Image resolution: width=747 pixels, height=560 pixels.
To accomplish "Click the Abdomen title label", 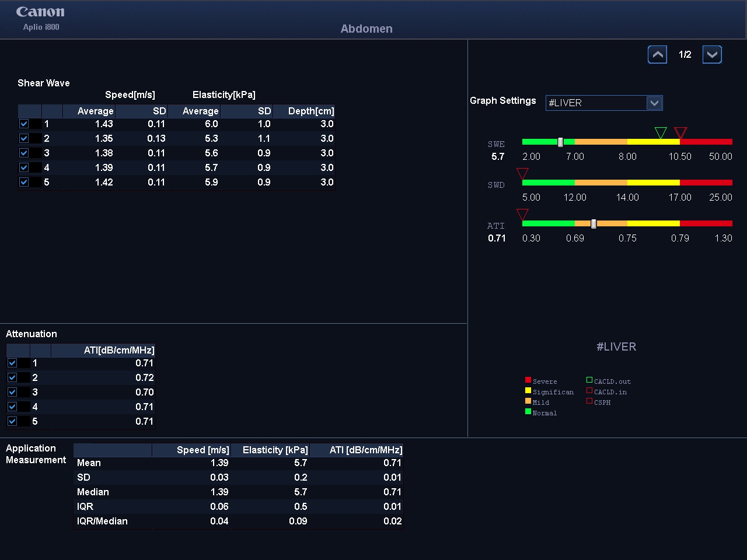I will pos(366,29).
